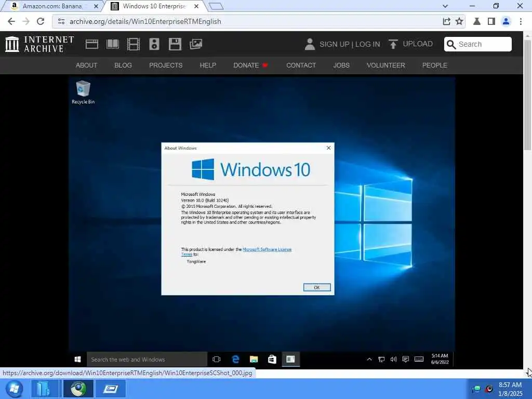
Task: Open the PEOPLE nav link
Action: [435, 65]
